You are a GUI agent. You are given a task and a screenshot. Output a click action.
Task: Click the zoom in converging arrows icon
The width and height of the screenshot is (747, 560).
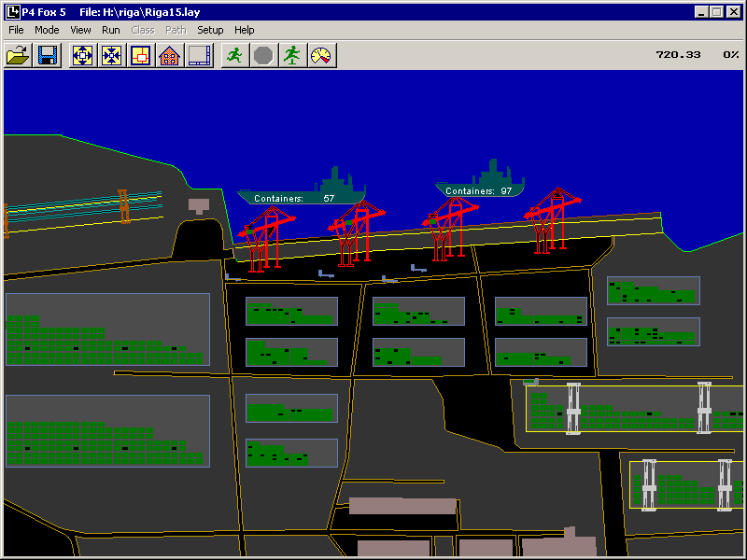[112, 55]
